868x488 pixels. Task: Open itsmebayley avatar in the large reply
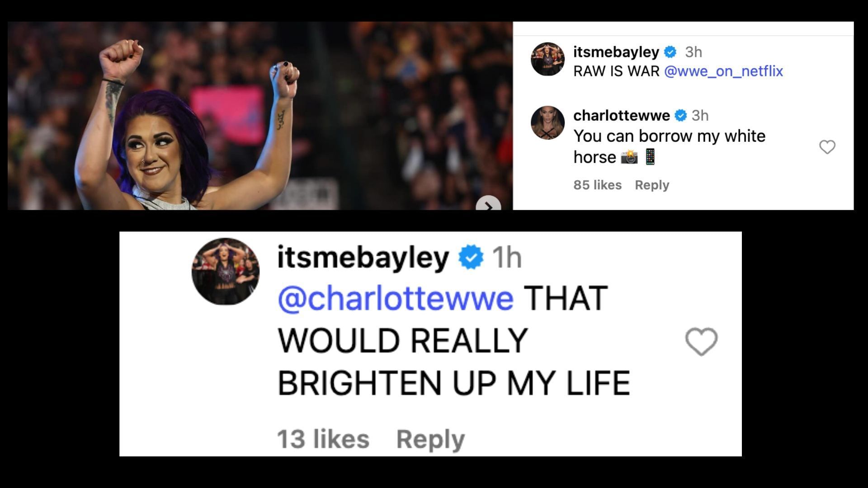point(226,272)
